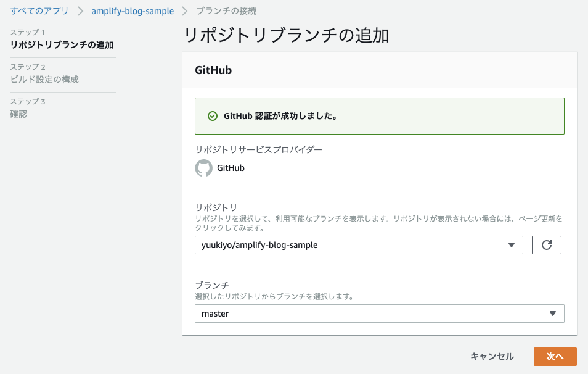Click the branch dropdown arrow
Image resolution: width=588 pixels, height=374 pixels.
(x=554, y=314)
